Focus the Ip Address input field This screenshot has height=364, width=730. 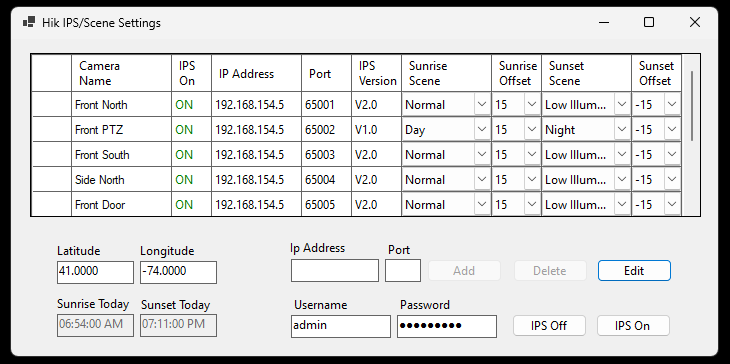pos(335,270)
